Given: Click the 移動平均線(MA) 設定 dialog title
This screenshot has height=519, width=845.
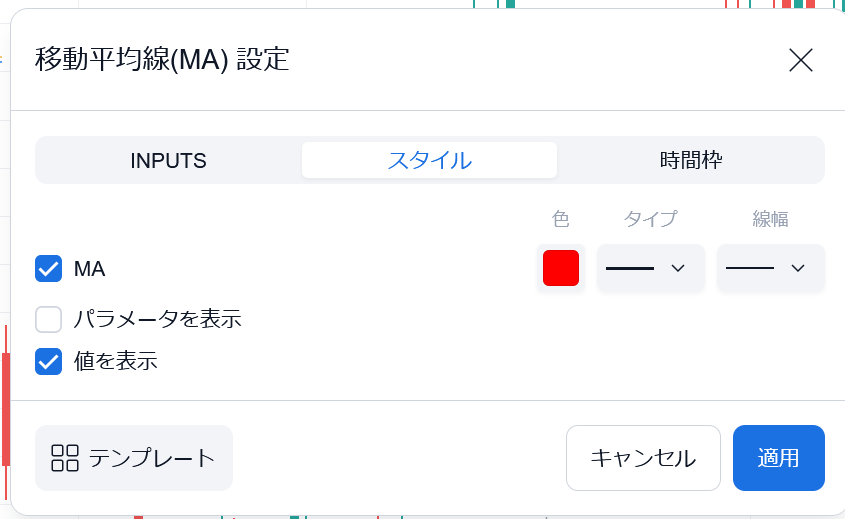Looking at the screenshot, I should [x=162, y=59].
